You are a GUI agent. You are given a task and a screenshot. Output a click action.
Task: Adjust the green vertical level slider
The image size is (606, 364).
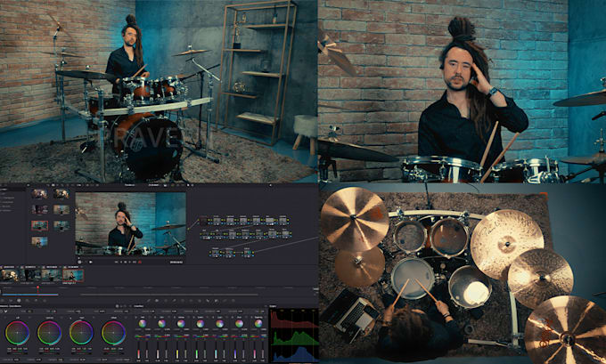pyautogui.click(x=197, y=351)
